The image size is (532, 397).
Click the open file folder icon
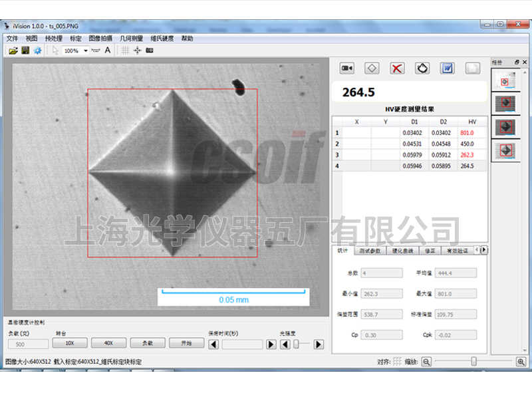13,51
